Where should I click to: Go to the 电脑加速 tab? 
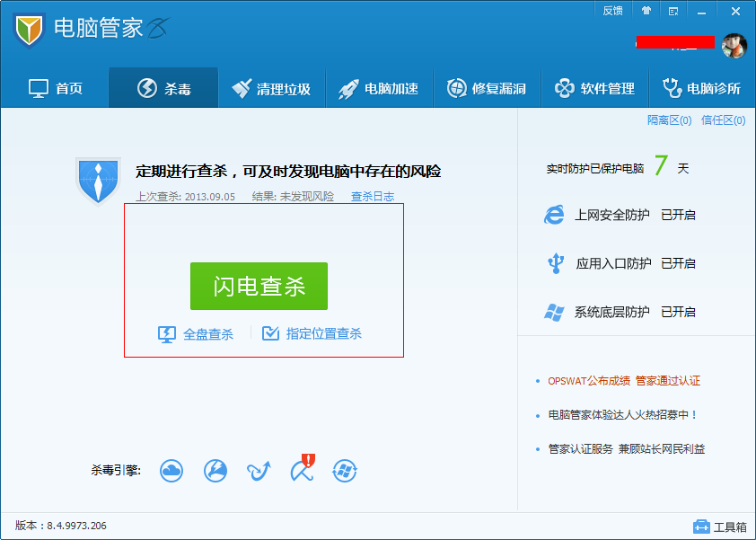coord(378,88)
